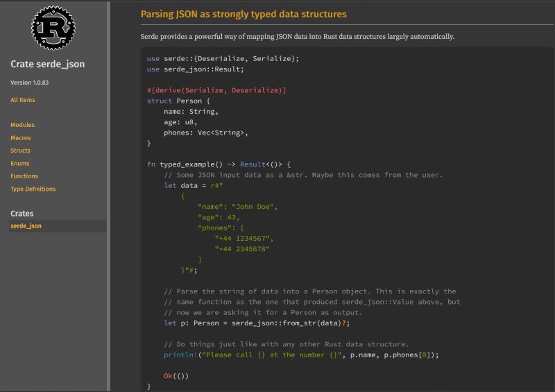Click the 'Crates' sidebar heading

(x=22, y=214)
